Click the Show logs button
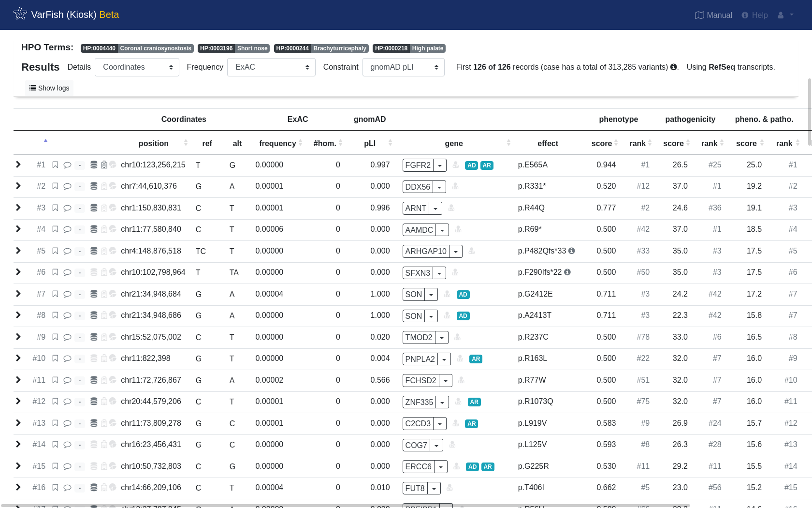The image size is (812, 508). (49, 88)
